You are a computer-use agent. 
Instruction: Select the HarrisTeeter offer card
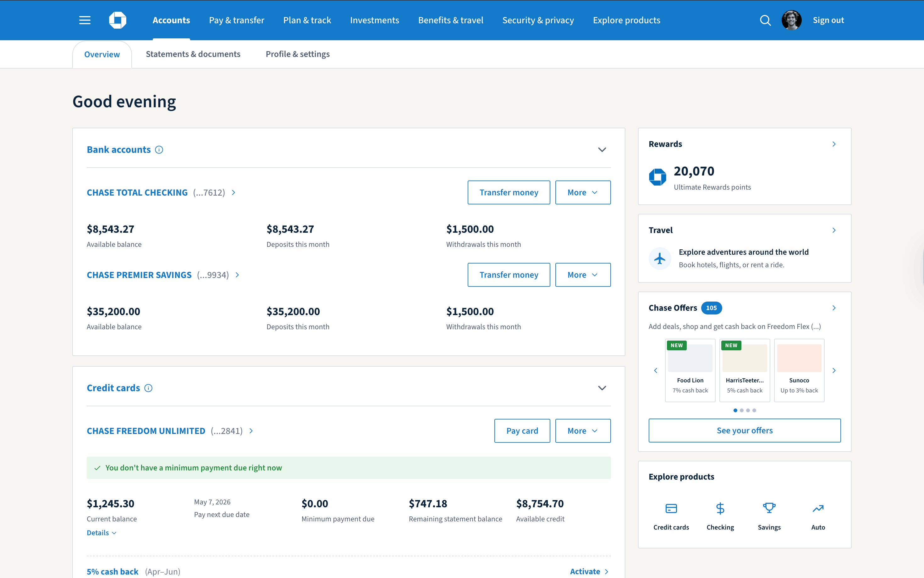click(745, 370)
